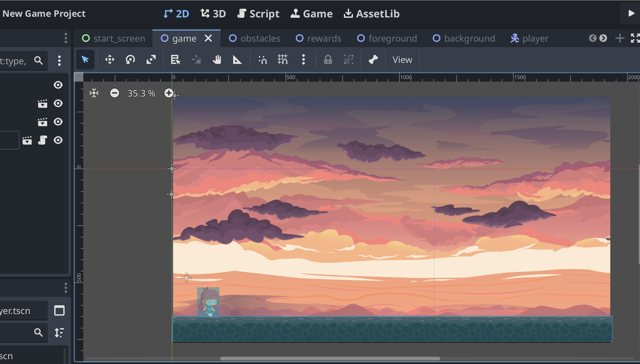Open third node's instanced scene in editor
Viewport: 640px width, 364px height.
[x=43, y=122]
